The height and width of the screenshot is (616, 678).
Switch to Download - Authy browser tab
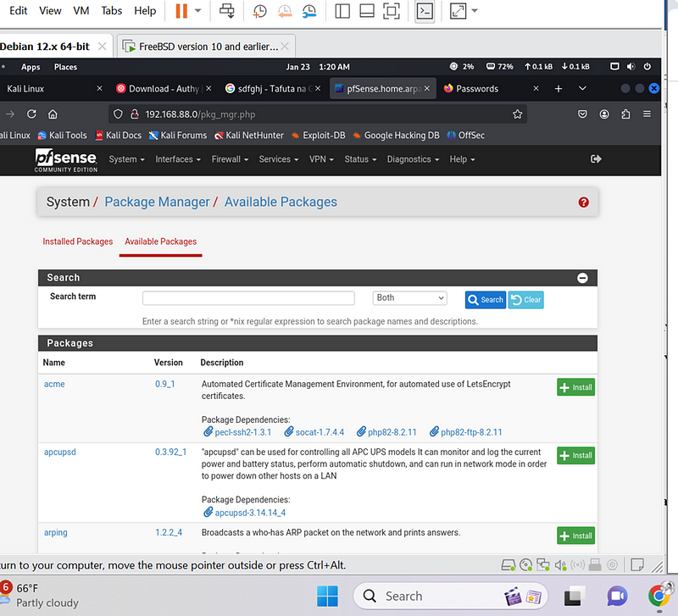[x=164, y=89]
